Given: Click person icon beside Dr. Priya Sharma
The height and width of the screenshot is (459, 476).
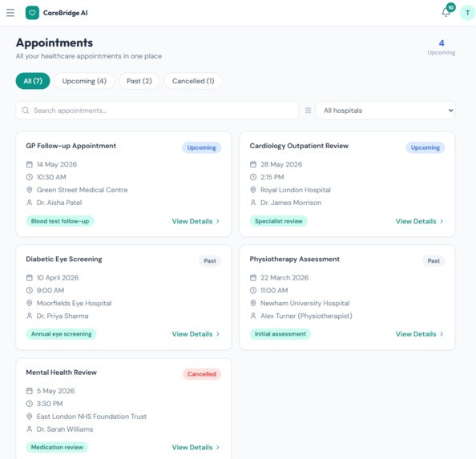Looking at the screenshot, I should coord(30,316).
